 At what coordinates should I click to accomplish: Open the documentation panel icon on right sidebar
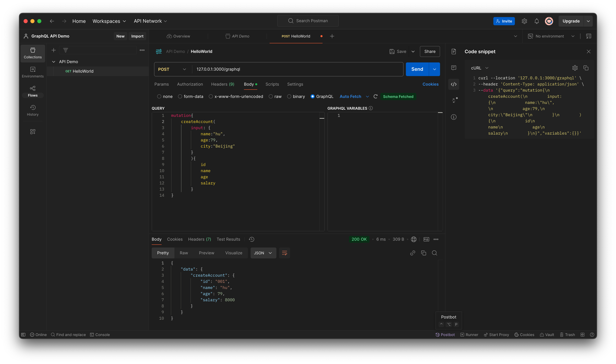[453, 51]
